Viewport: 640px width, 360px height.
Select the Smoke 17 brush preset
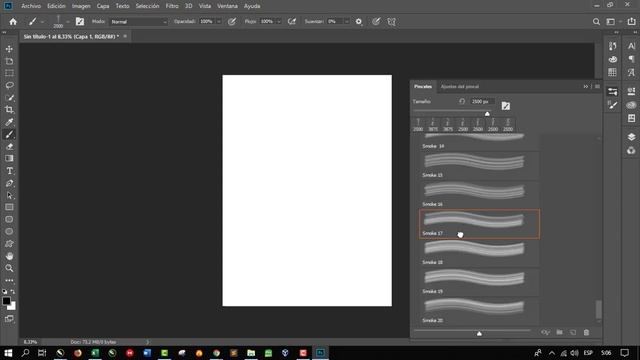point(479,224)
